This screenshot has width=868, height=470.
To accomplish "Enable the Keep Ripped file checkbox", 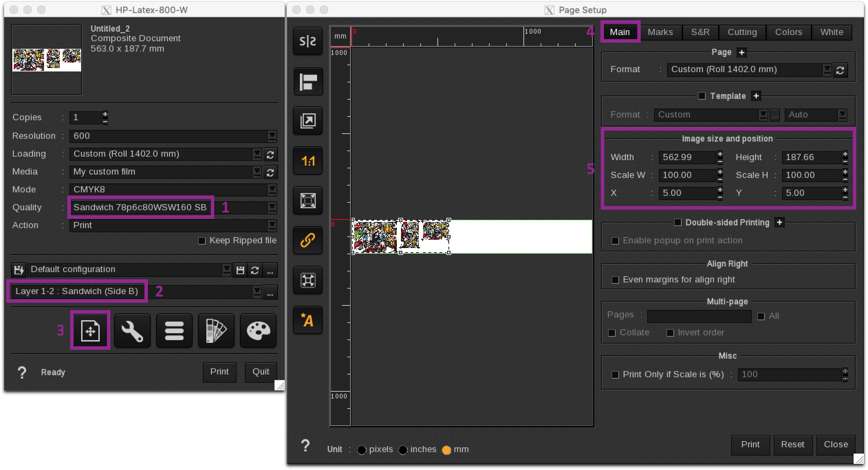I will [x=202, y=240].
